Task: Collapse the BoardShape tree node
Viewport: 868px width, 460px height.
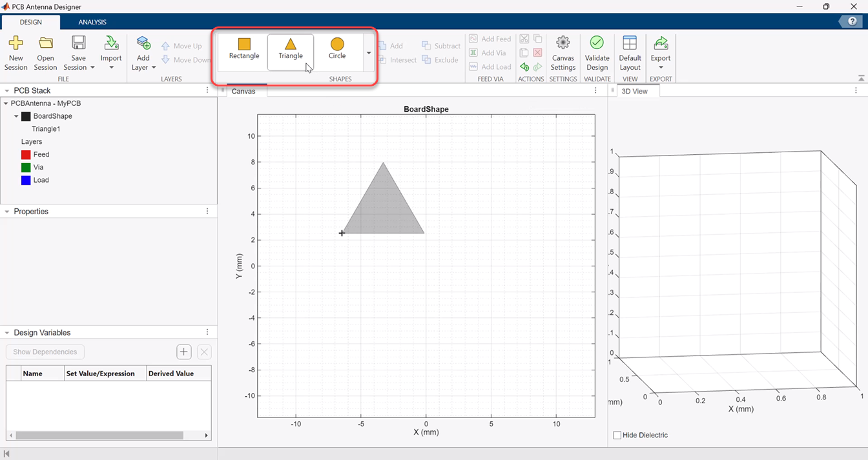Action: (15, 116)
